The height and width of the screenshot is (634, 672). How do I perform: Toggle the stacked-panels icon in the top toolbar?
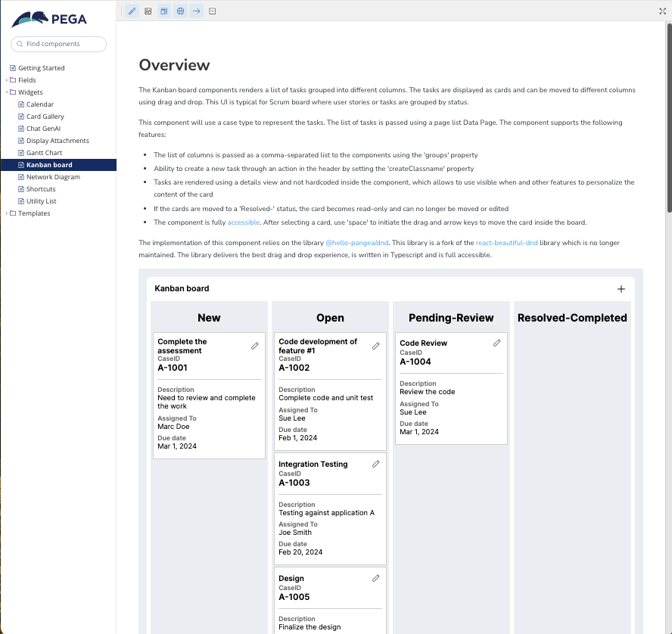point(164,11)
